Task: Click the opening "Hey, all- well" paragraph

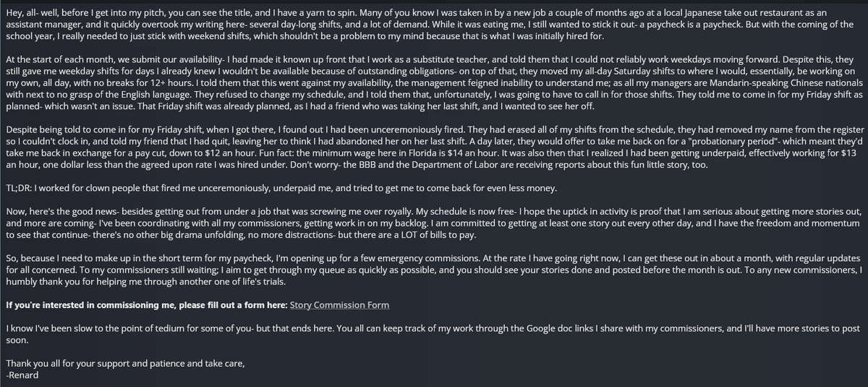Action: [x=433, y=25]
